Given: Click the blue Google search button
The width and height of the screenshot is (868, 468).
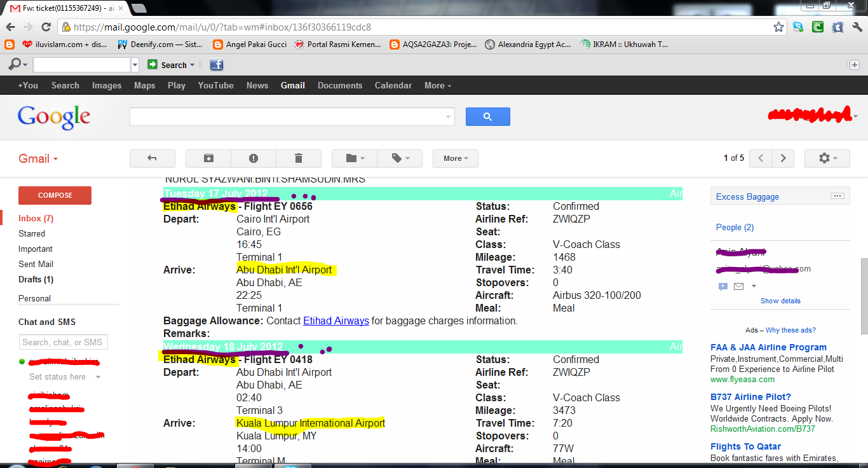Looking at the screenshot, I should pos(487,116).
